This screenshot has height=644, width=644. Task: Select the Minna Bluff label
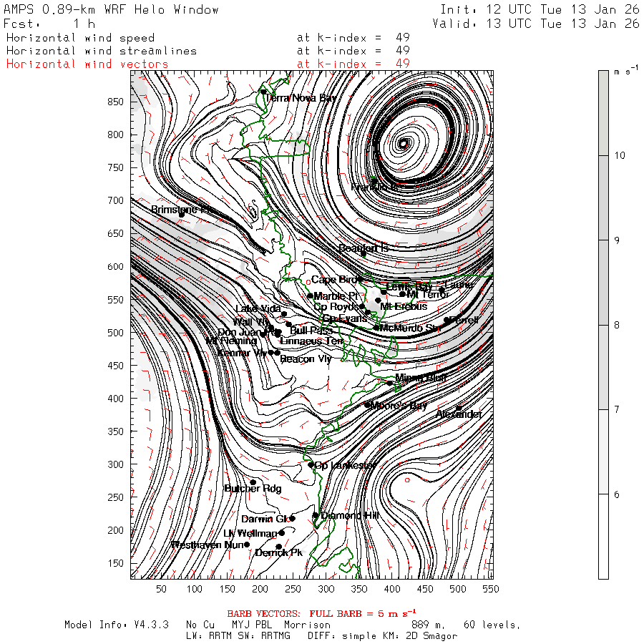(x=421, y=377)
